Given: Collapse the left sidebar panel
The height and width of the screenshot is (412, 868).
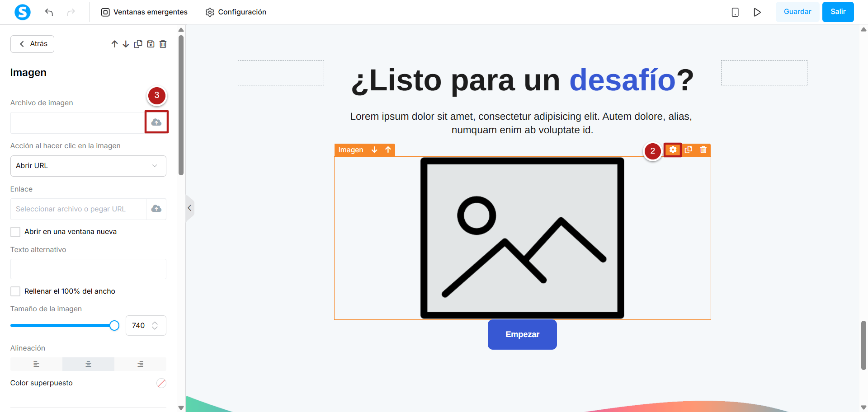Looking at the screenshot, I should pyautogui.click(x=190, y=208).
